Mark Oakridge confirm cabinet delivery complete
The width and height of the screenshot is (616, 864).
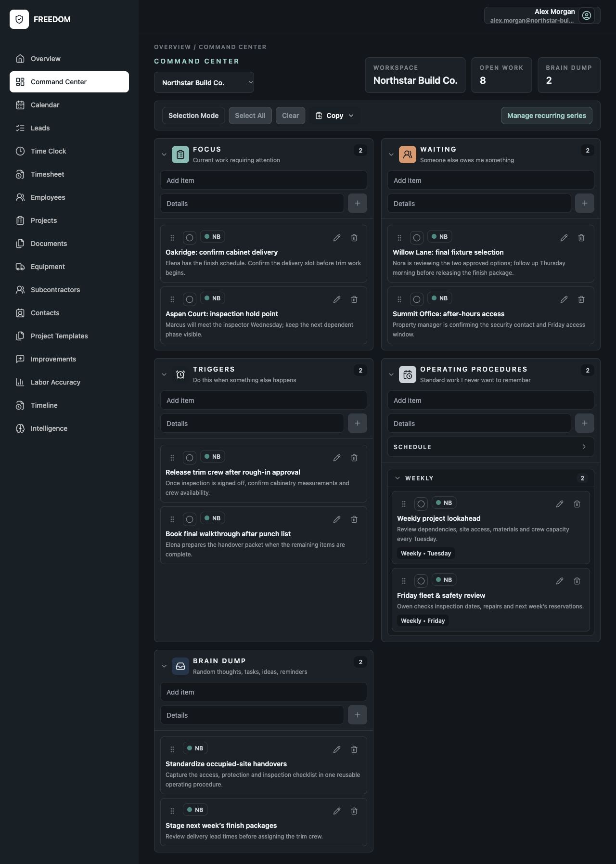[x=190, y=238]
